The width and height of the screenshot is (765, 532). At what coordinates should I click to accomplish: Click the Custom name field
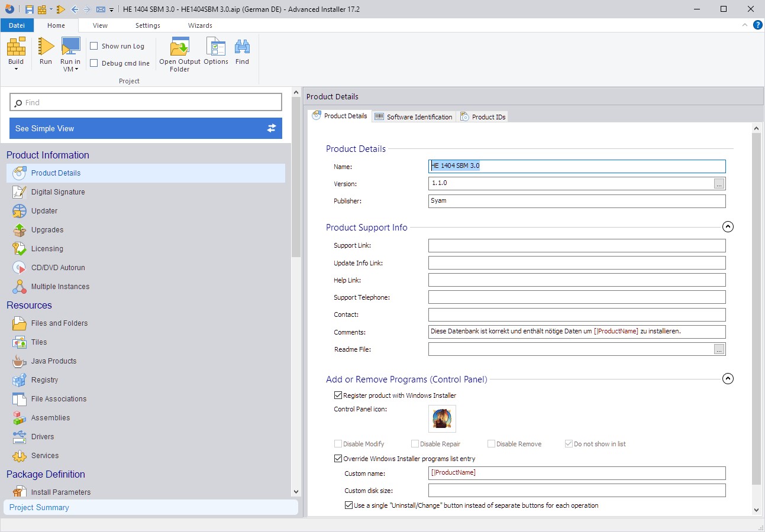[577, 473]
